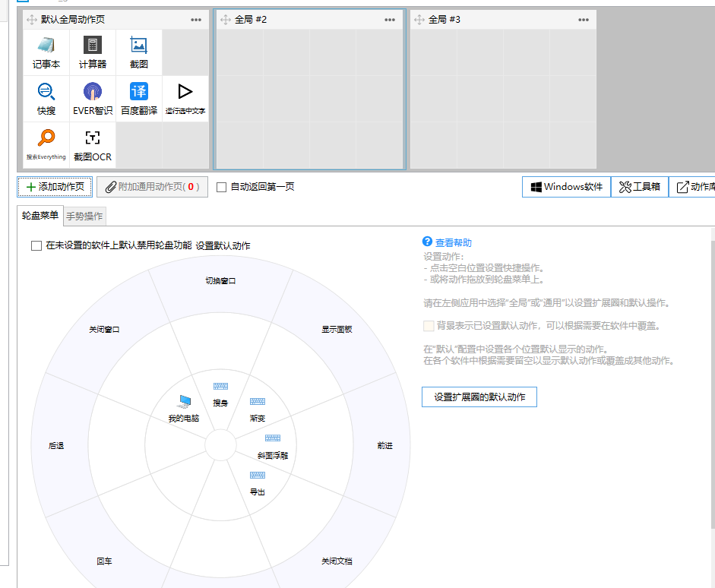Click the 附加通用动作页 button

click(x=152, y=187)
